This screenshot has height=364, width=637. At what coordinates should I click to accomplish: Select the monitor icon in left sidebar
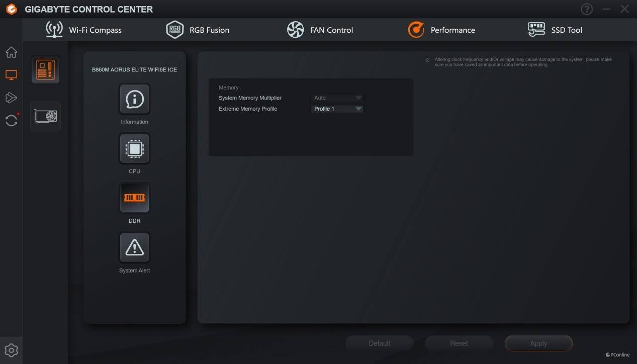pos(11,75)
